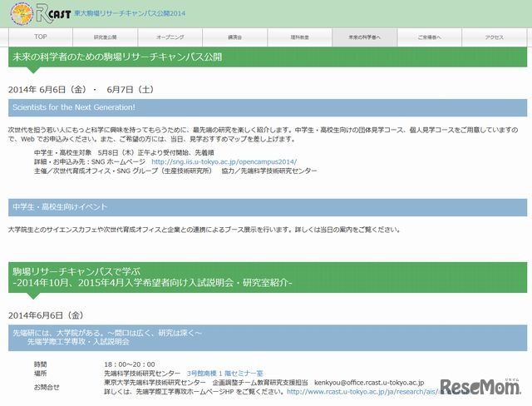Open the 研究室公開 tab
532x406 pixels.
[x=106, y=37]
